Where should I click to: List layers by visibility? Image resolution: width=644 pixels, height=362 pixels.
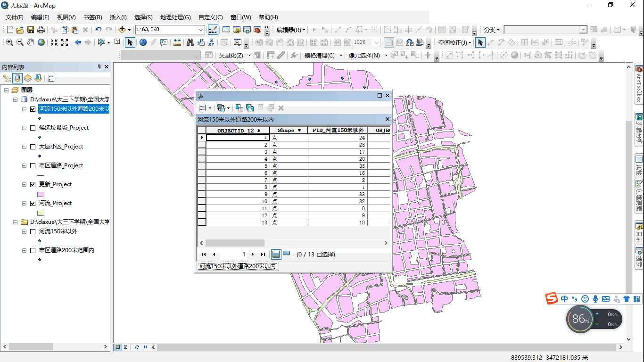(28, 78)
